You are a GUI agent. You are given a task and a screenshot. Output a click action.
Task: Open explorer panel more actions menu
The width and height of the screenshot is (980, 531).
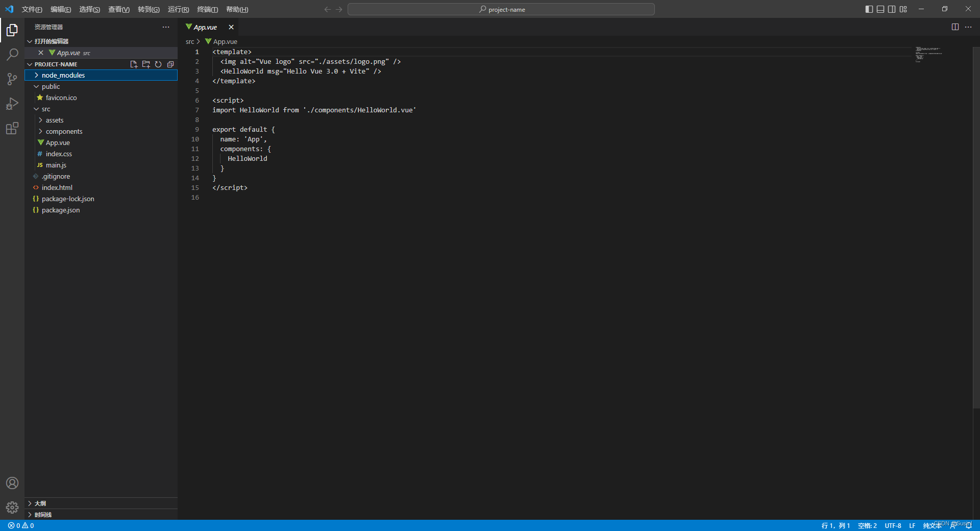pos(166,27)
